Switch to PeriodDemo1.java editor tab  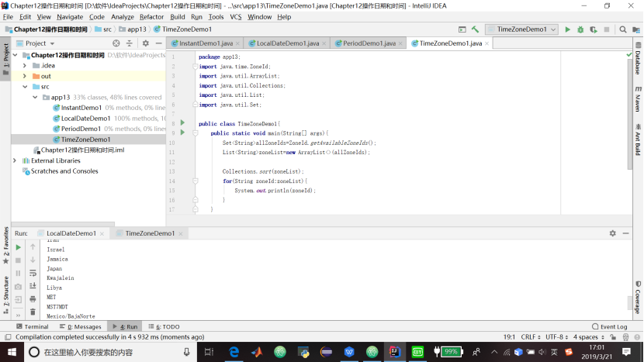point(369,43)
